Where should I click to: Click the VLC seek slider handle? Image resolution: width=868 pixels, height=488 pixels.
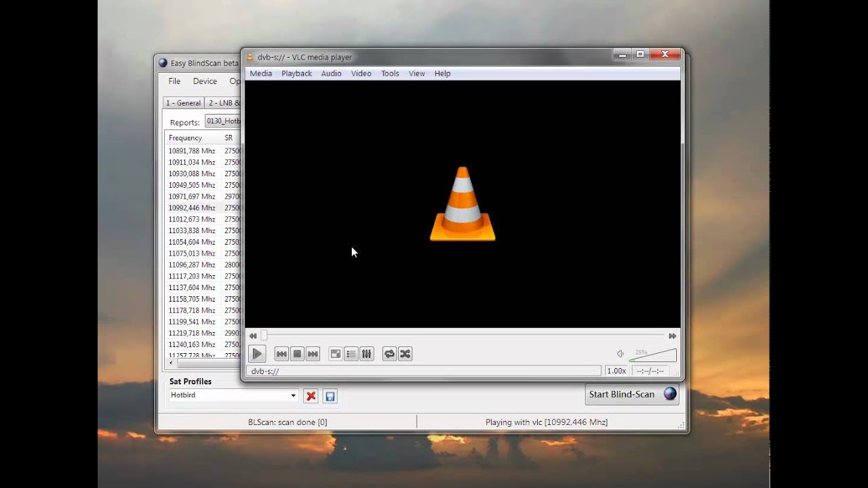tap(264, 335)
